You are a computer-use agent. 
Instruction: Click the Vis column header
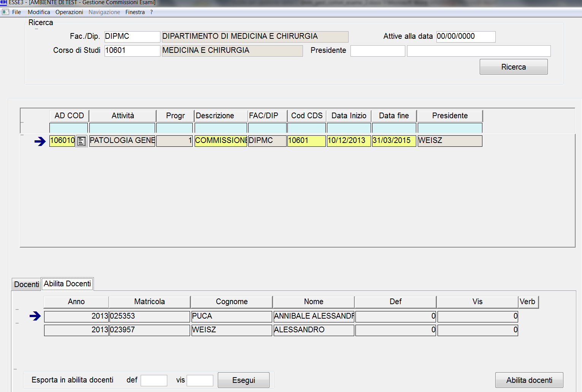click(x=477, y=302)
